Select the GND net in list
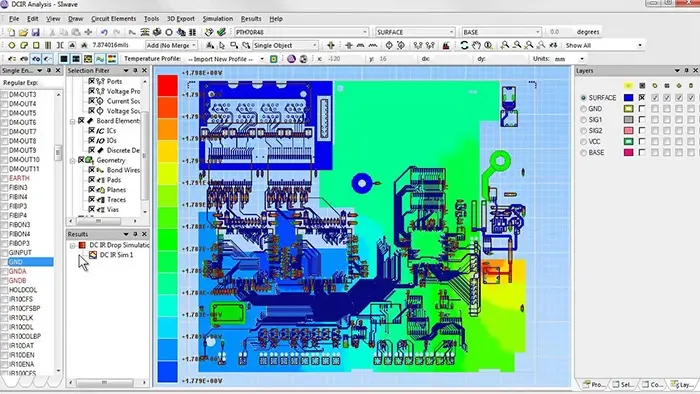This screenshot has height=394, width=700. tap(31, 262)
